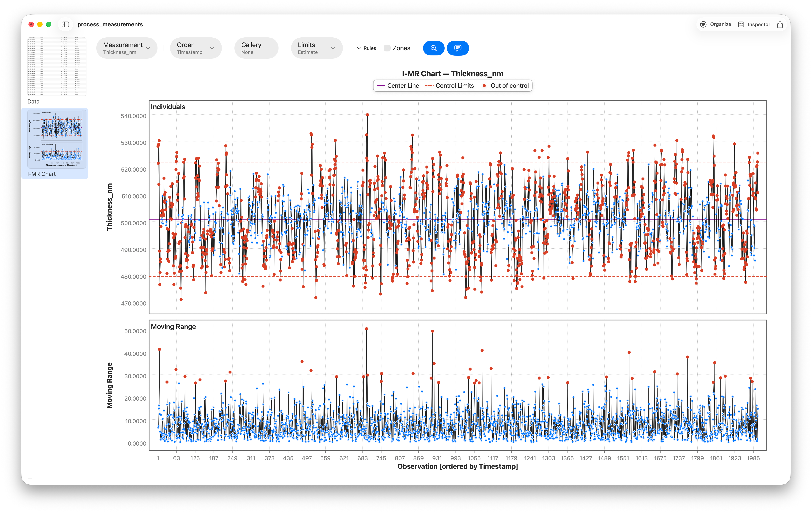
Task: Select the I-MR Chart sheet thumbnail
Action: (x=57, y=139)
